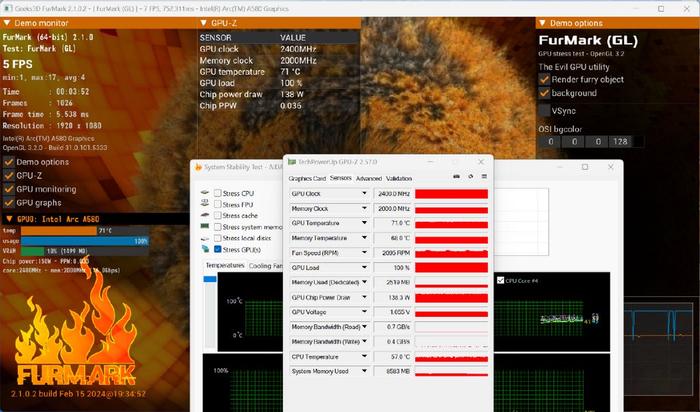Enable the VSync checkbox
Viewport: 700px width, 412px height.
pyautogui.click(x=544, y=110)
